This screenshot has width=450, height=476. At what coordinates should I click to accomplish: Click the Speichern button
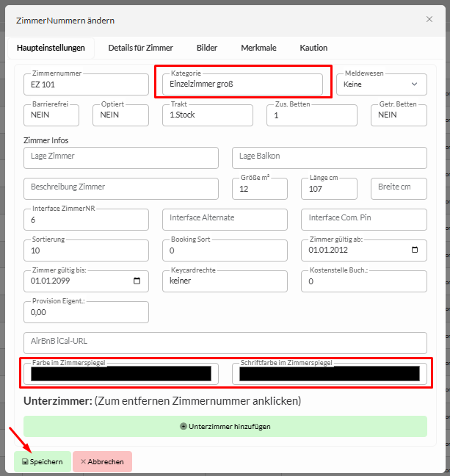click(43, 461)
